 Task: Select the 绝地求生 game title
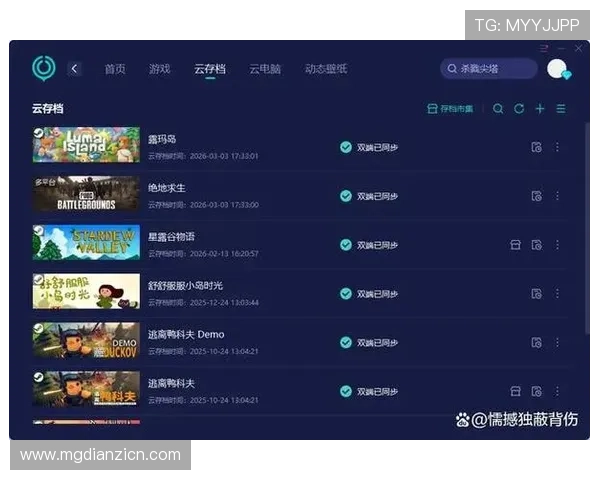tap(166, 188)
